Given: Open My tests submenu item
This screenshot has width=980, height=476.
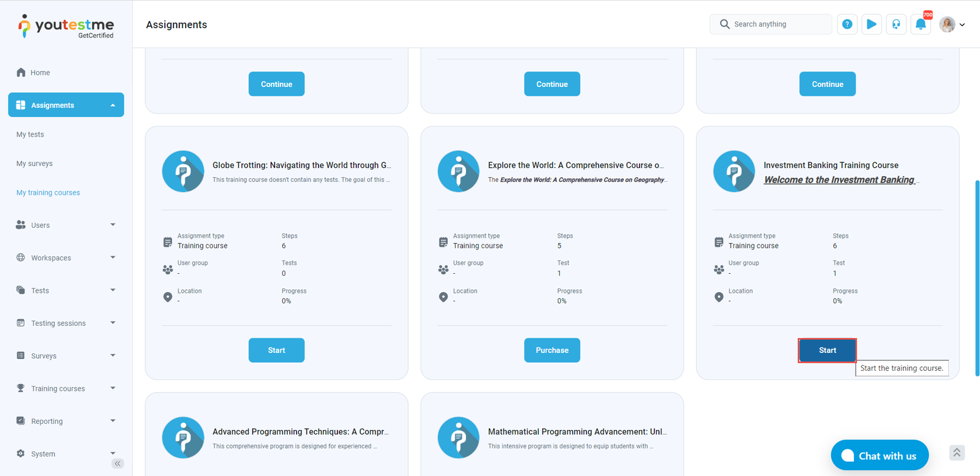Looking at the screenshot, I should tap(30, 135).
